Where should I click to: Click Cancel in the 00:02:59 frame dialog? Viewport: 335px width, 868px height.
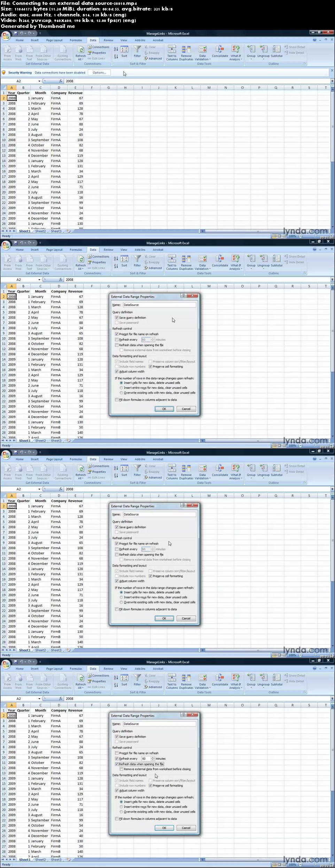[x=186, y=618]
